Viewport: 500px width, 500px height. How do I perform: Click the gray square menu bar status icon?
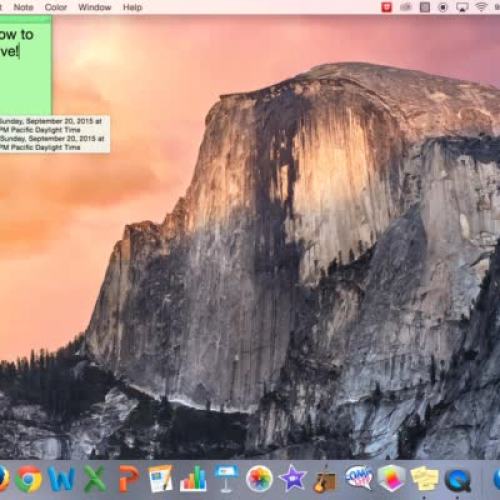424,7
